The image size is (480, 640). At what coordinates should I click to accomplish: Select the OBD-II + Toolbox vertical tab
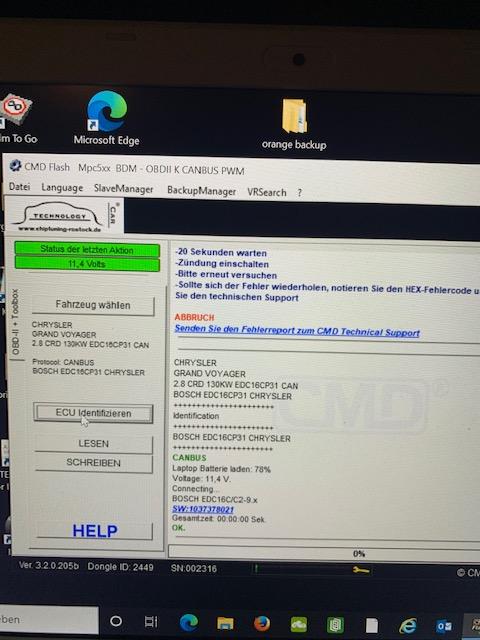(x=15, y=322)
